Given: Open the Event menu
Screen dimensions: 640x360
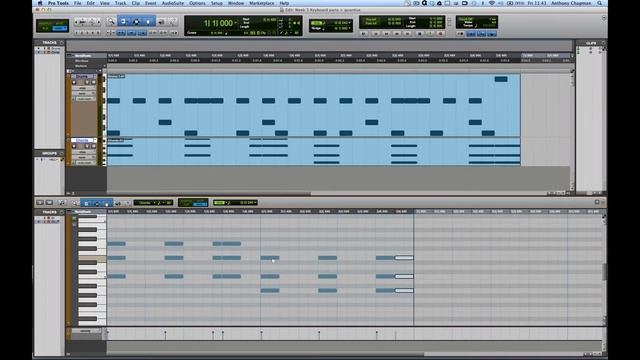Looking at the screenshot, I should (151, 3).
